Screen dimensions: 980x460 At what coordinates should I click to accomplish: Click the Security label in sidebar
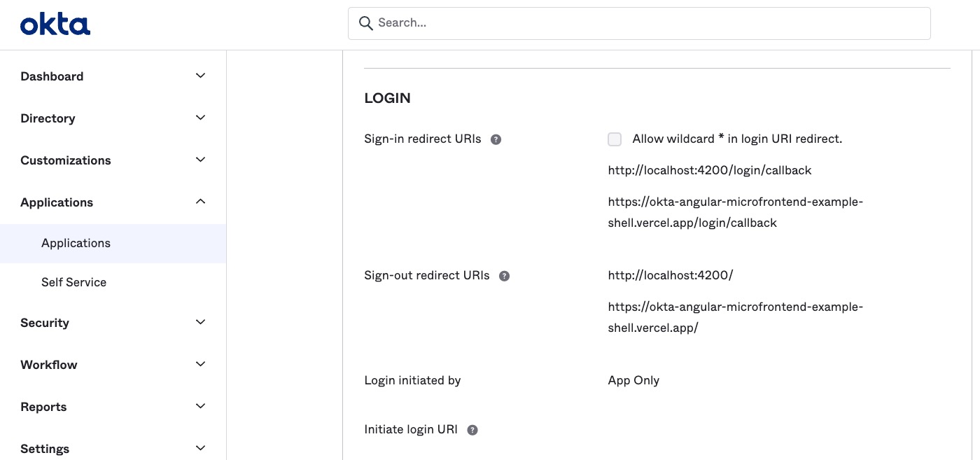coord(45,323)
